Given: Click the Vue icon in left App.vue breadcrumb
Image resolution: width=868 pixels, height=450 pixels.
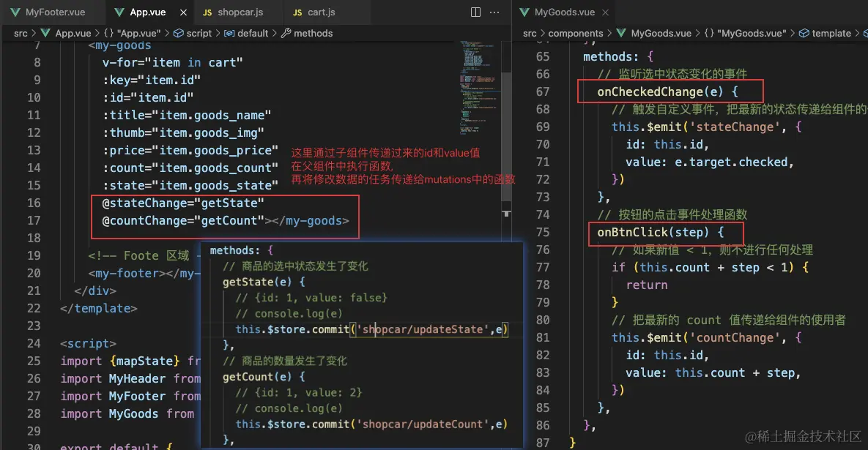Looking at the screenshot, I should pyautogui.click(x=45, y=33).
